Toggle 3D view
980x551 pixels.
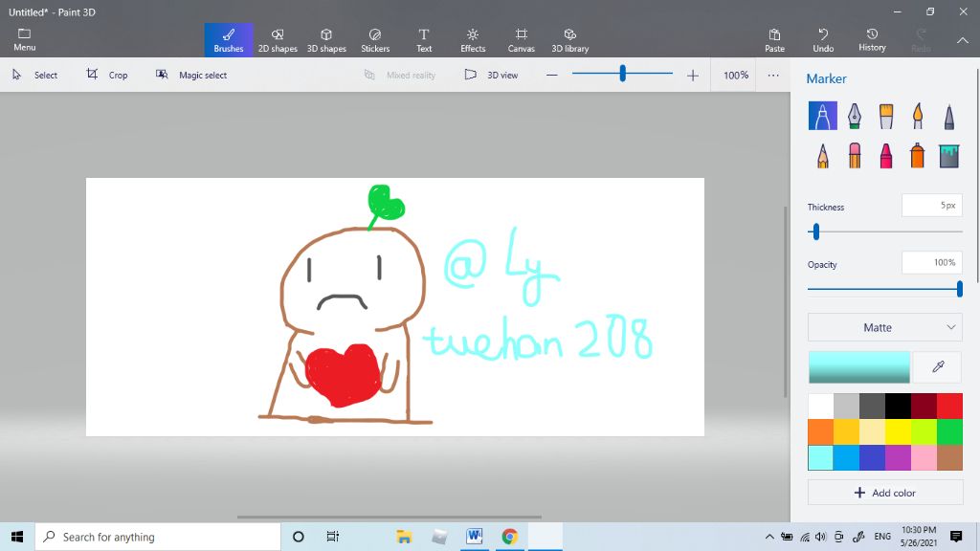(491, 75)
